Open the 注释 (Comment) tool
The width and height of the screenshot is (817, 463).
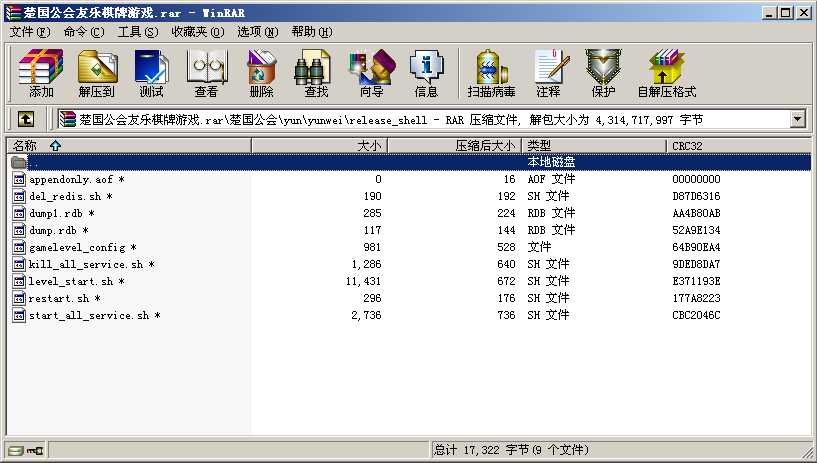[549, 73]
